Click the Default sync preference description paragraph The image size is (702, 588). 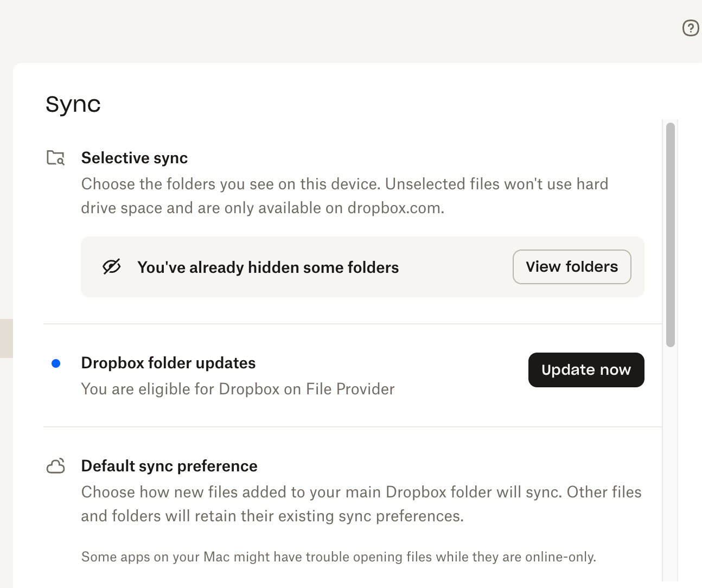(x=361, y=504)
